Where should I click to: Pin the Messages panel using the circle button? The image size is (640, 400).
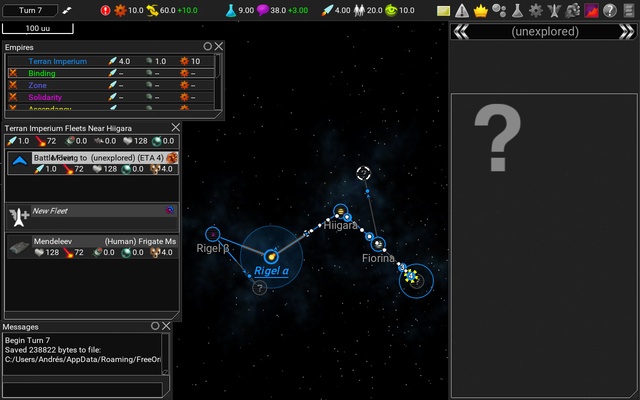[155, 326]
